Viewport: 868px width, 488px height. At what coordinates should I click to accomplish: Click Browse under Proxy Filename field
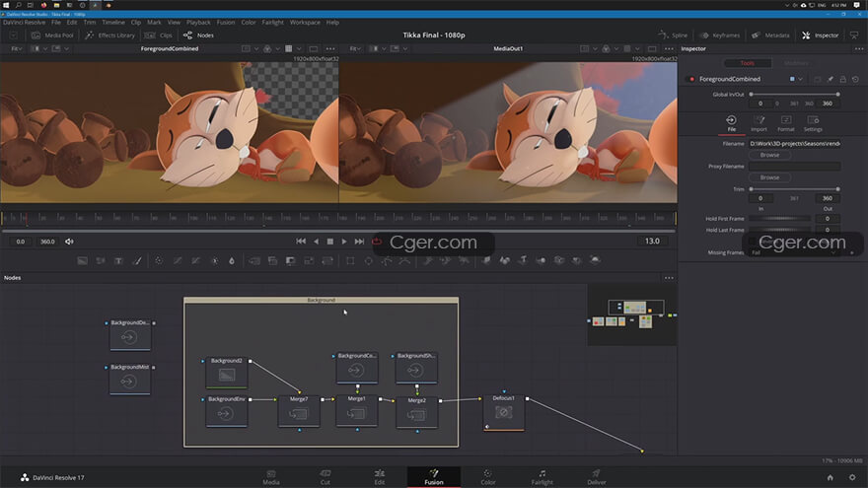tap(769, 177)
